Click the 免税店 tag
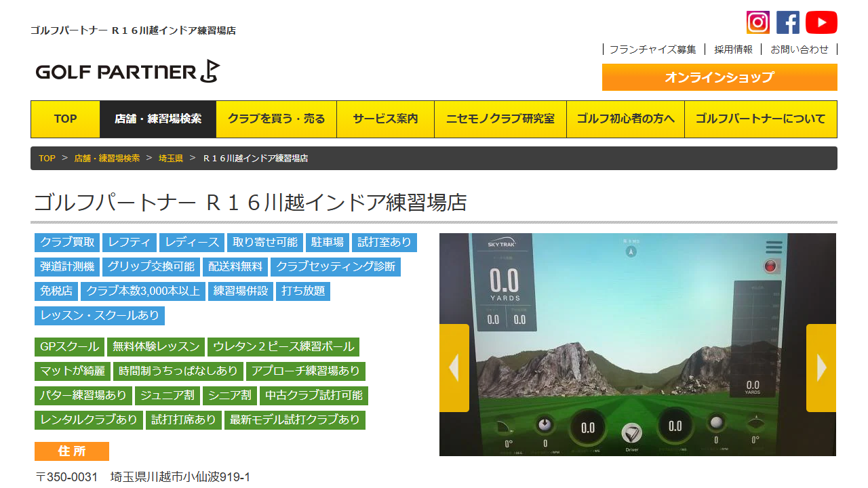The height and width of the screenshot is (488, 868). (56, 291)
